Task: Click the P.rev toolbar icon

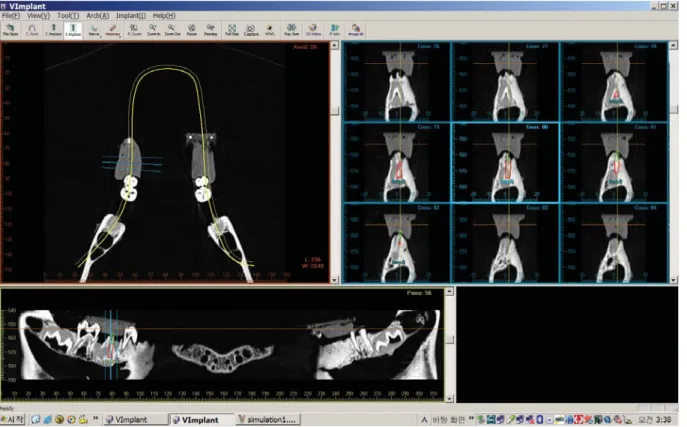Action: (x=334, y=30)
